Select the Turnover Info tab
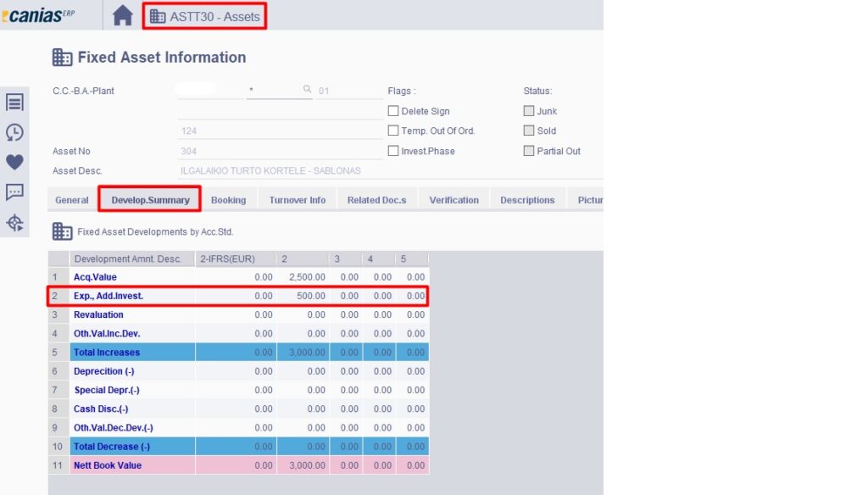The height and width of the screenshot is (495, 868). point(297,200)
